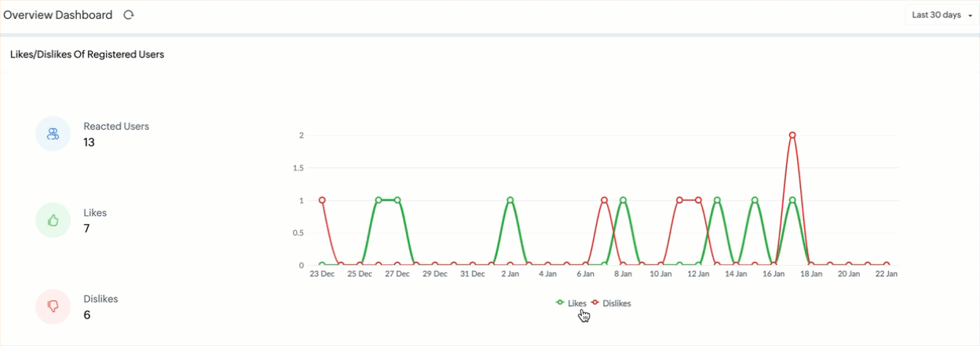Click the Likes count 7

click(86, 229)
